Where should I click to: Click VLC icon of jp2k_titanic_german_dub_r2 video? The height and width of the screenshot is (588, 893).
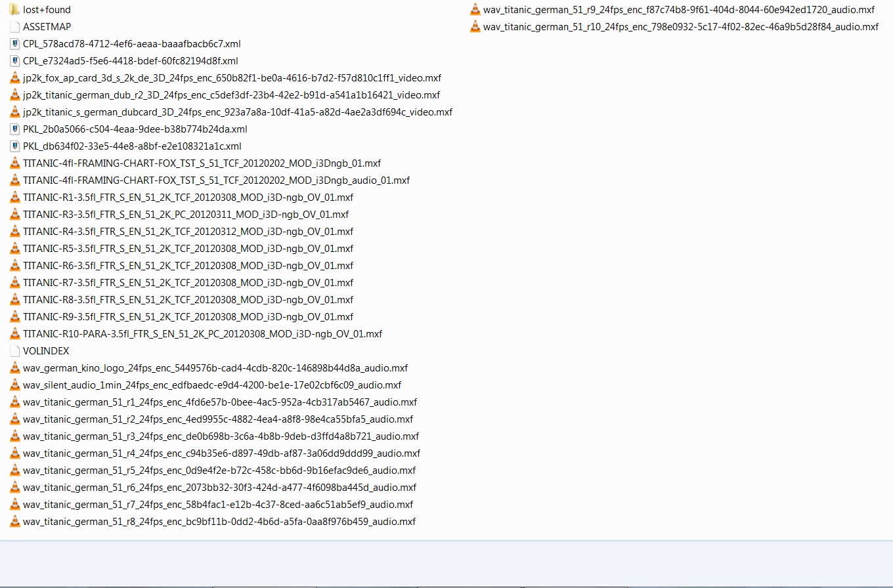pos(14,95)
